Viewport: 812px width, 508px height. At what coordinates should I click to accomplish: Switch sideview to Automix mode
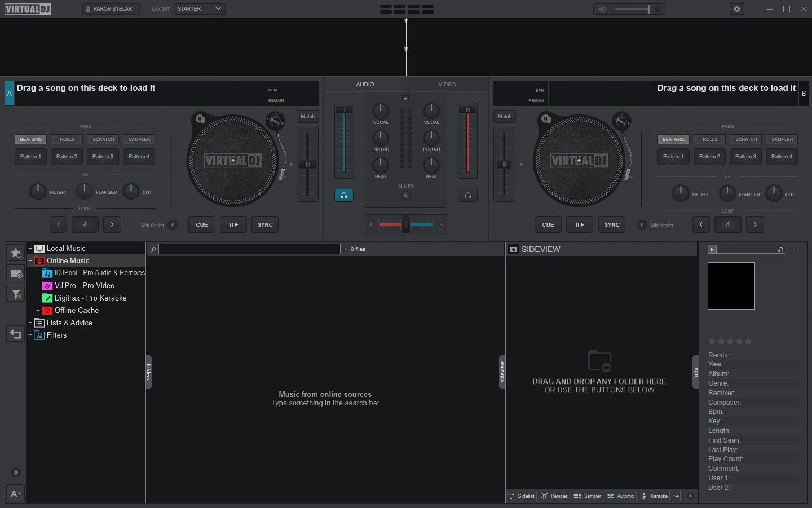(620, 496)
